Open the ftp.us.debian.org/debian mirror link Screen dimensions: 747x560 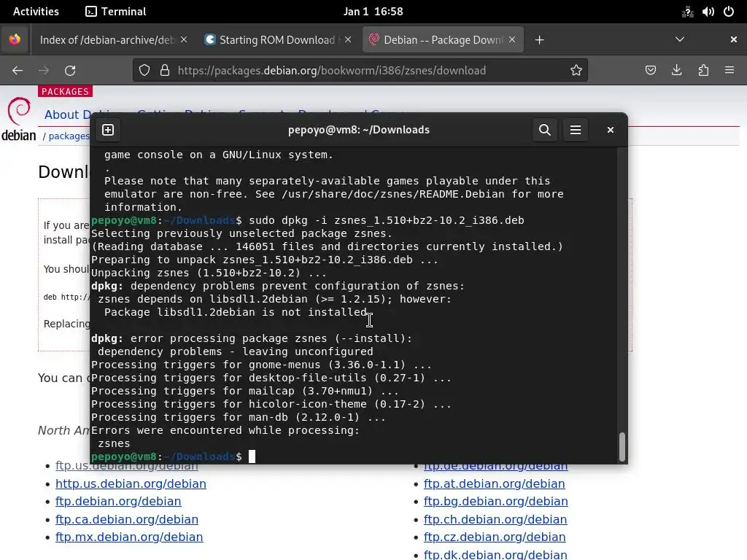(x=127, y=465)
